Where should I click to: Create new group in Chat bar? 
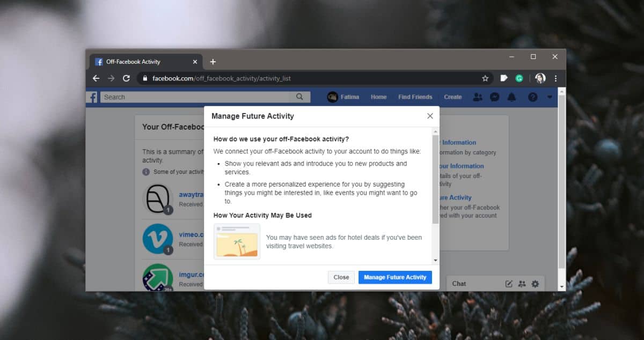pyautogui.click(x=522, y=284)
